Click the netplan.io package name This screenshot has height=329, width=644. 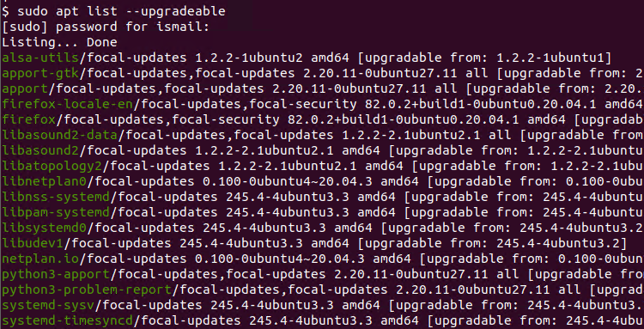39,259
